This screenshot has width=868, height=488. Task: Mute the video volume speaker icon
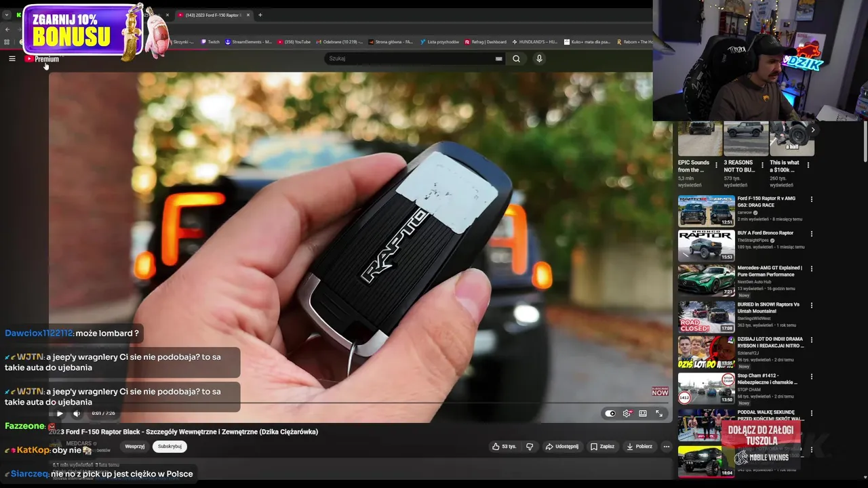[x=77, y=413]
